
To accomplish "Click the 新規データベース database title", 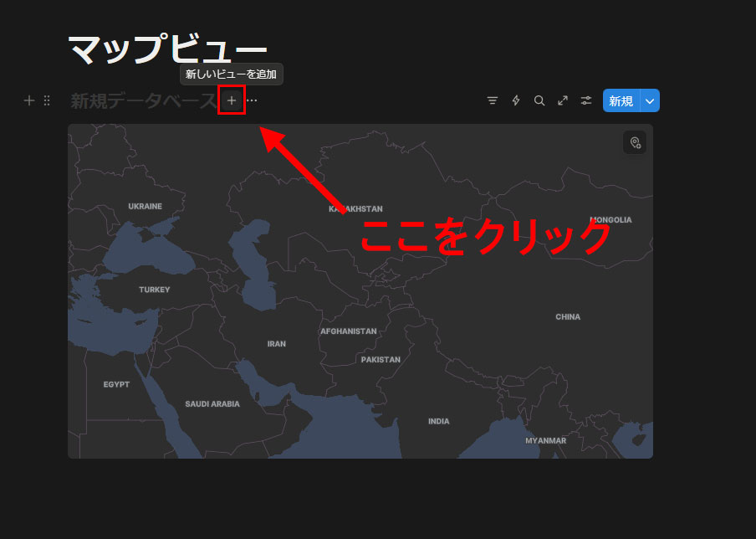I will pyautogui.click(x=143, y=101).
